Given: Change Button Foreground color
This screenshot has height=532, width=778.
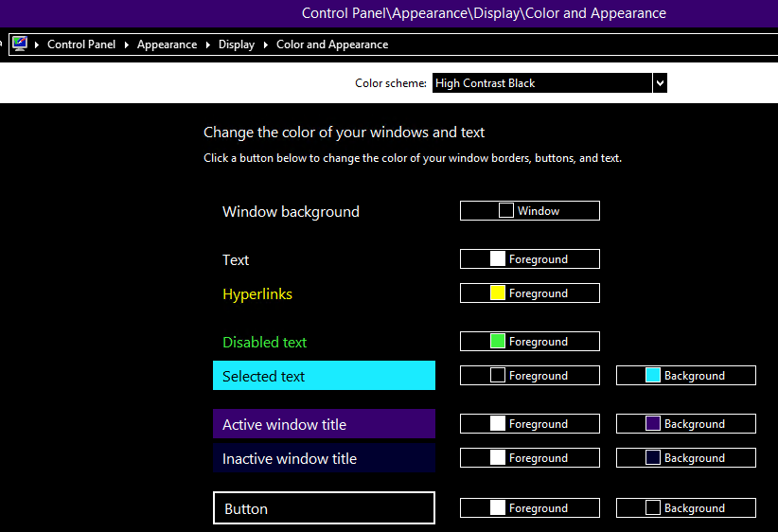Looking at the screenshot, I should [530, 507].
